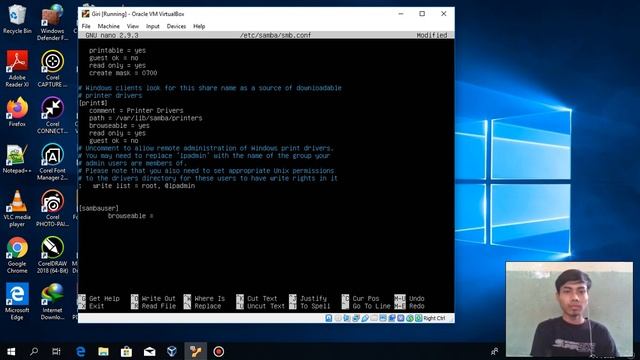Select the Corel Font Manager desktop icon
640x360 pixels.
[x=52, y=162]
